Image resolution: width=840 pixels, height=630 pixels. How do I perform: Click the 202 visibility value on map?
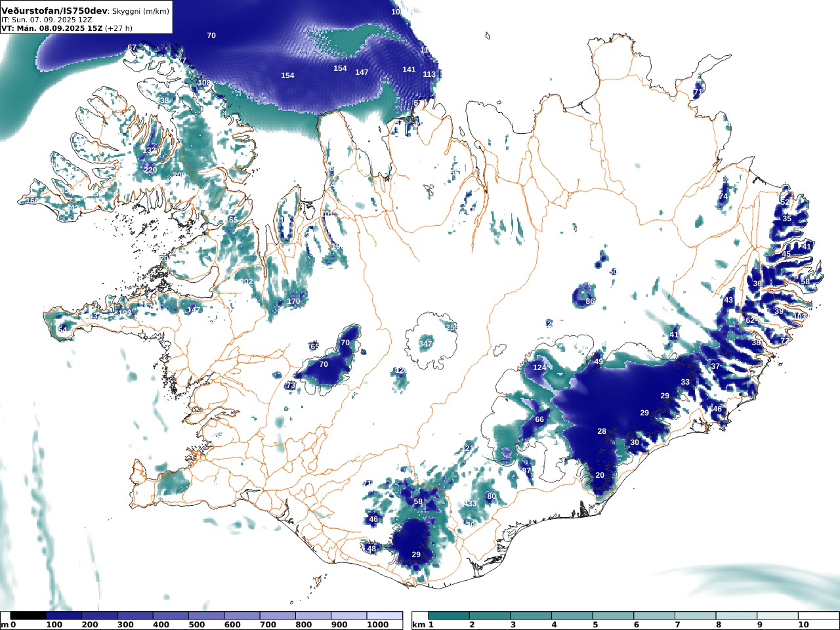tap(246, 282)
